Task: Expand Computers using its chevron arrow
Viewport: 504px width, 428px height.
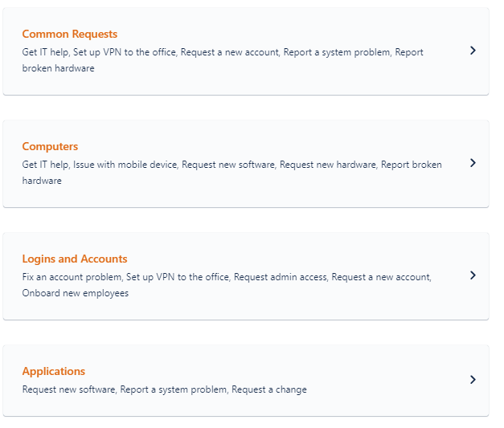Action: click(473, 163)
